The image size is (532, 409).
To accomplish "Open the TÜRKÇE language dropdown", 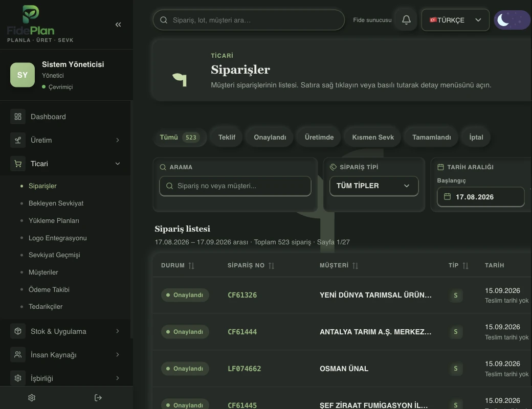I will (x=455, y=20).
